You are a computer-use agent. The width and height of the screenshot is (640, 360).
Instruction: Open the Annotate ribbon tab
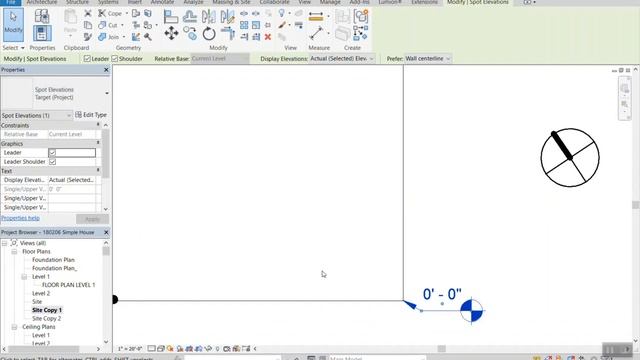(x=162, y=2)
